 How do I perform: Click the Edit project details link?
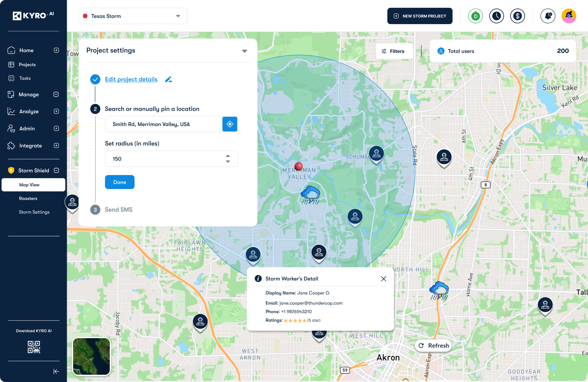coord(131,79)
